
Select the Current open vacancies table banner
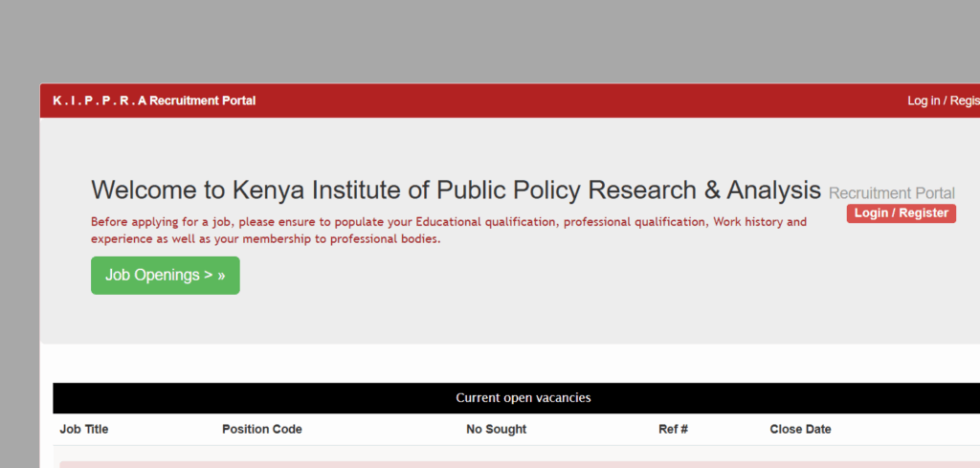[x=523, y=398]
